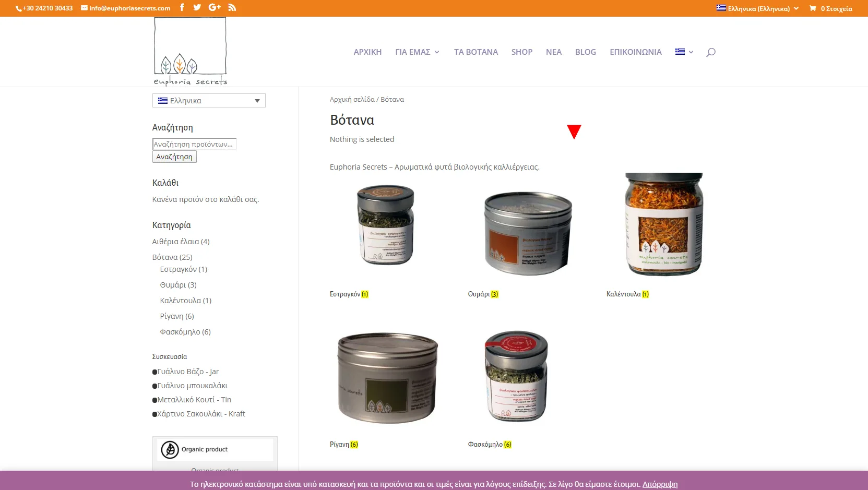Image resolution: width=868 pixels, height=490 pixels.
Task: Open the Facebook page icon
Action: [x=182, y=7]
